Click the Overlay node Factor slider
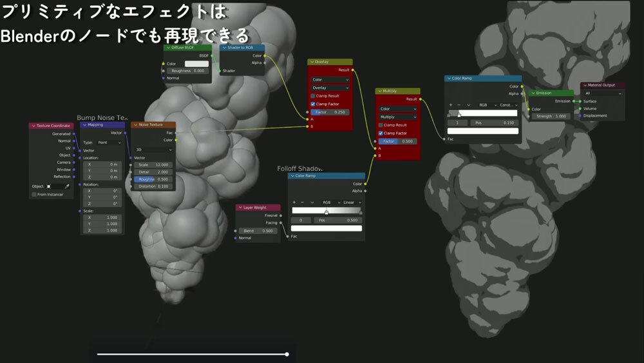This screenshot has height=363, width=644. (330, 112)
